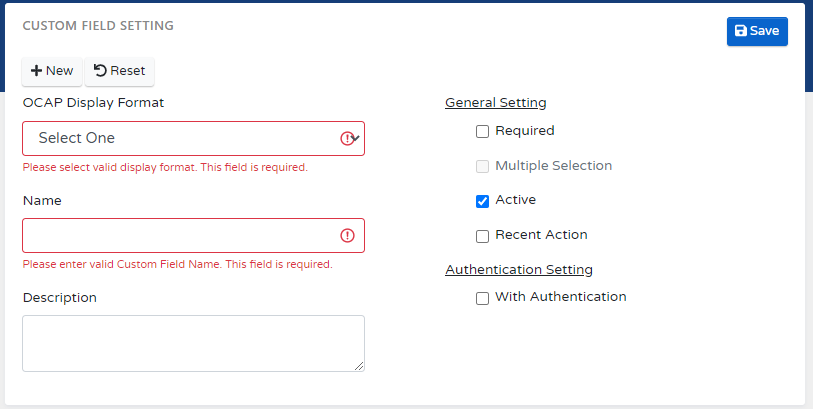Click the Authentication Setting heading
813x409 pixels.
click(518, 269)
